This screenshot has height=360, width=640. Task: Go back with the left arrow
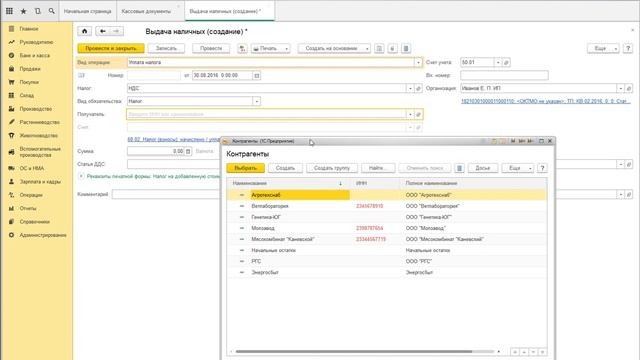pos(102,31)
